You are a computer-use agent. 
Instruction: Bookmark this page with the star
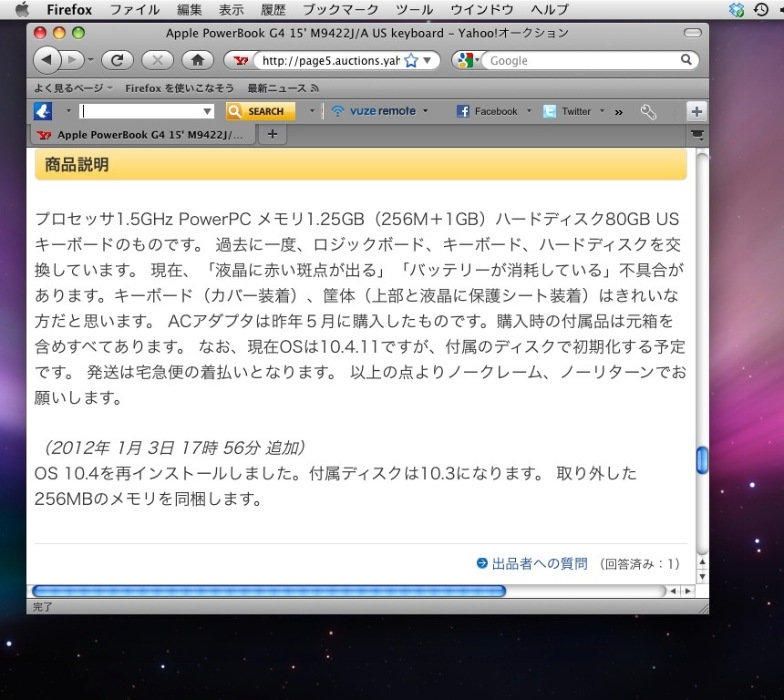point(411,61)
